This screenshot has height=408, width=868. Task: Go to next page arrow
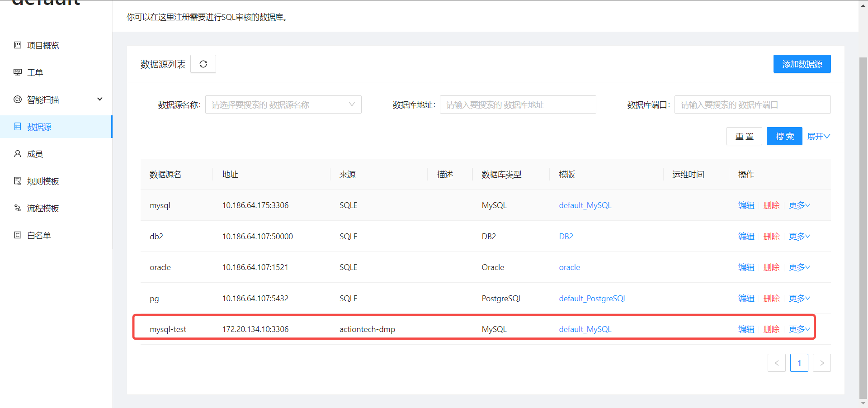821,363
